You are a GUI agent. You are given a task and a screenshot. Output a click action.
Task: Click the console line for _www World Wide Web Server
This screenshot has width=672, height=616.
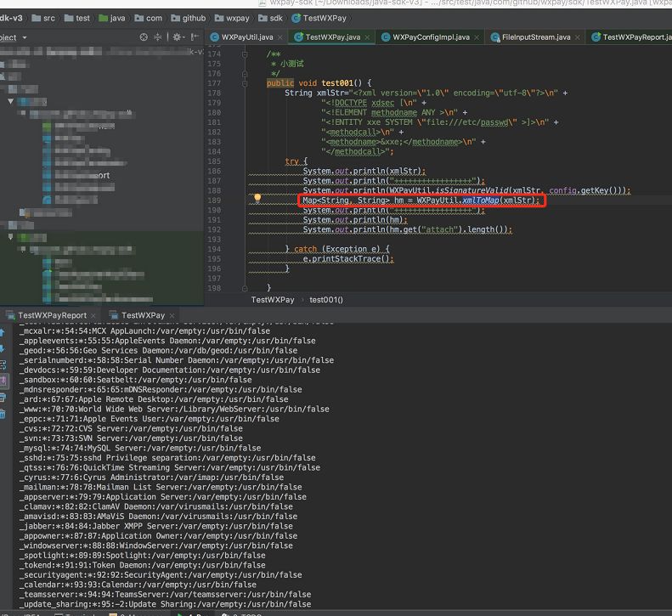pyautogui.click(x=174, y=410)
